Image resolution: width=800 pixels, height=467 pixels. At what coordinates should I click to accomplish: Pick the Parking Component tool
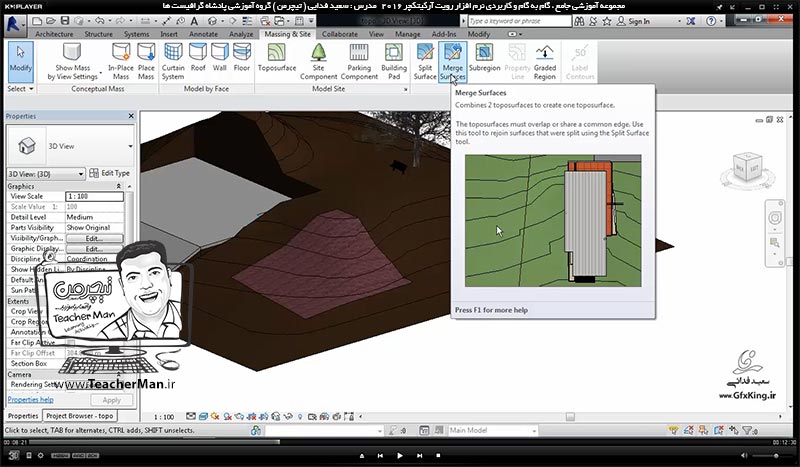(x=359, y=61)
